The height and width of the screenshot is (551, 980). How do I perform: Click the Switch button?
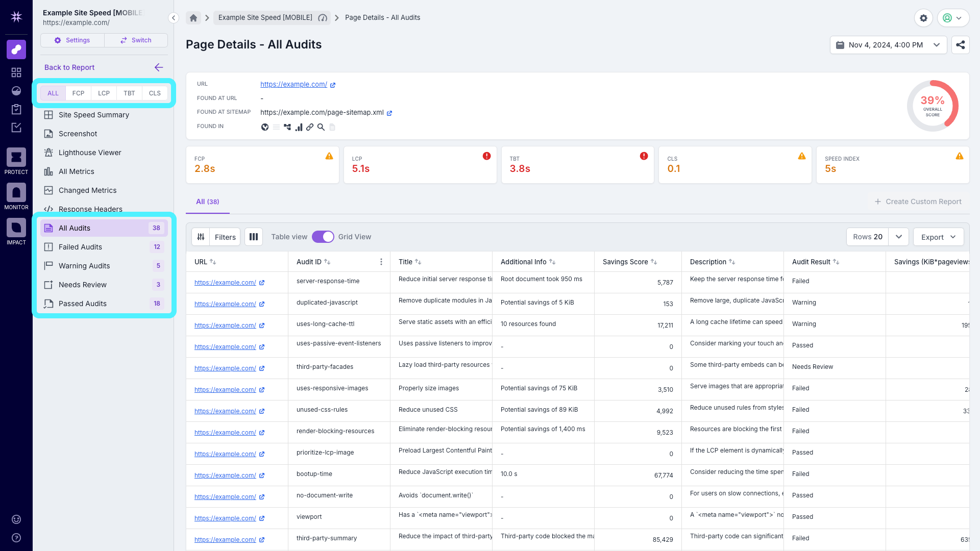tap(136, 40)
